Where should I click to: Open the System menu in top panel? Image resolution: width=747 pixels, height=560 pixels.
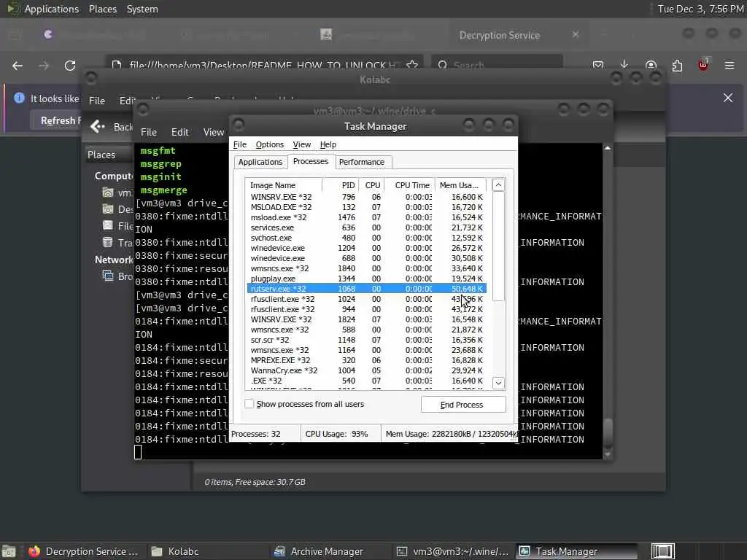tap(142, 9)
